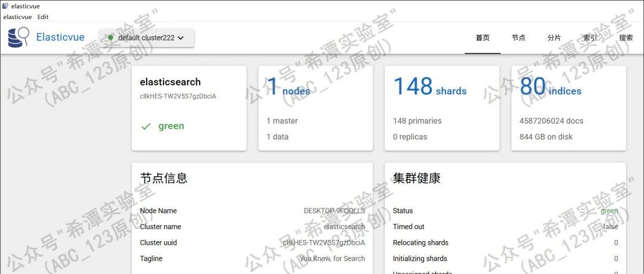Click the '4587206024 docs' text
Image resolution: width=644 pixels, height=274 pixels.
pyautogui.click(x=551, y=121)
